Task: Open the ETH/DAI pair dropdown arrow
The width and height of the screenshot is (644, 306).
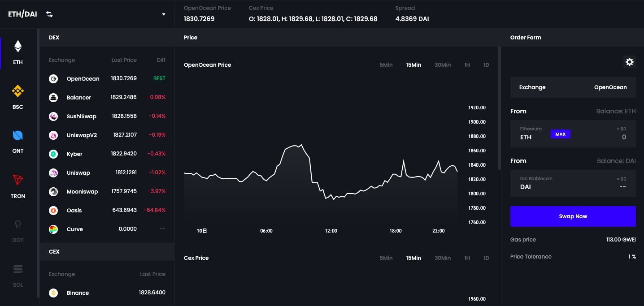Action: tap(164, 14)
